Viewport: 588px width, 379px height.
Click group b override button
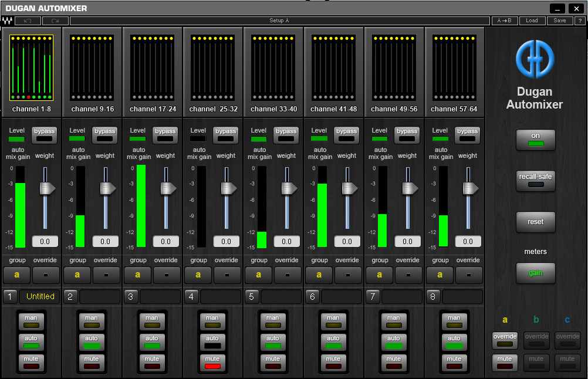tap(536, 340)
